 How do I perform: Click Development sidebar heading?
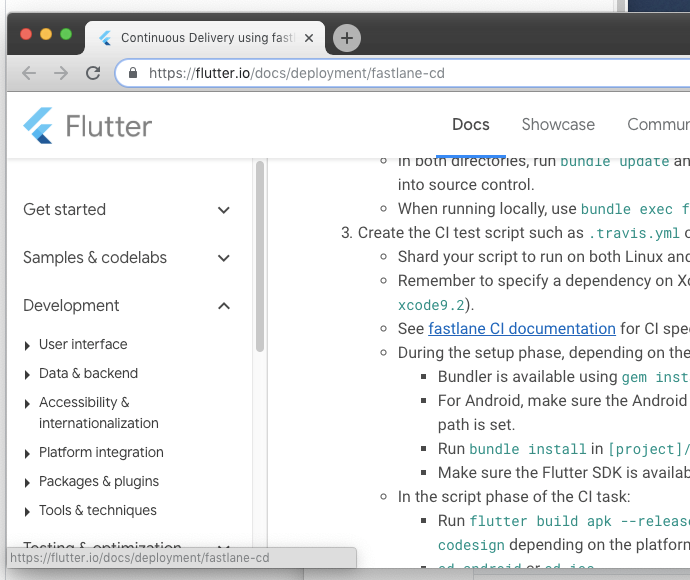pos(71,305)
